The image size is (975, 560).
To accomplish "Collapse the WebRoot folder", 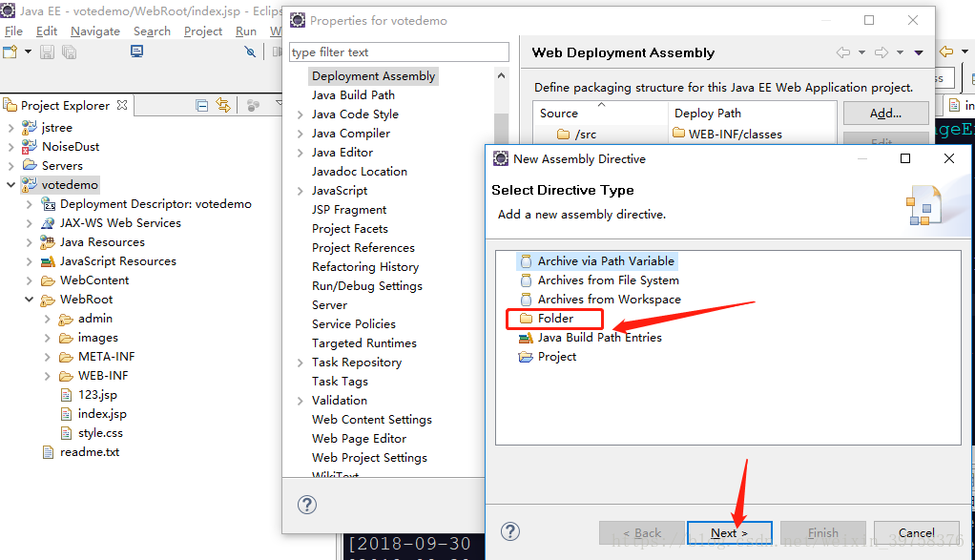I will 29,300.
